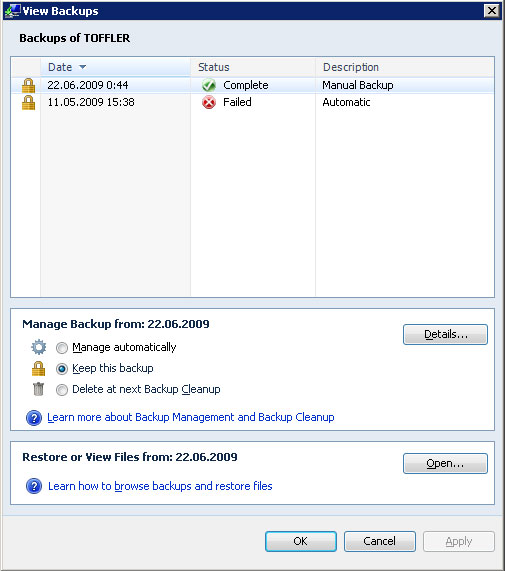
Task: Click the green Complete status checkmark icon
Action: [209, 86]
